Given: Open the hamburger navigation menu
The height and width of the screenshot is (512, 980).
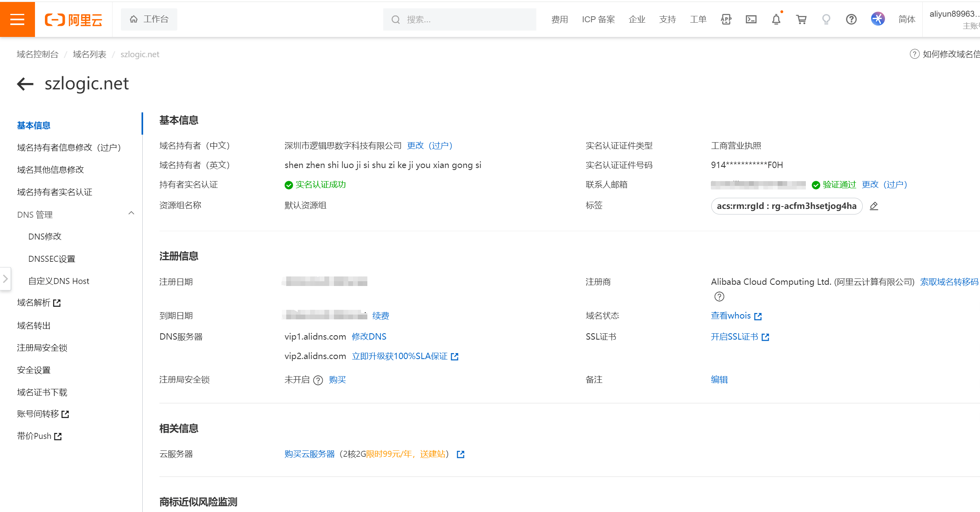Looking at the screenshot, I should pos(17,19).
